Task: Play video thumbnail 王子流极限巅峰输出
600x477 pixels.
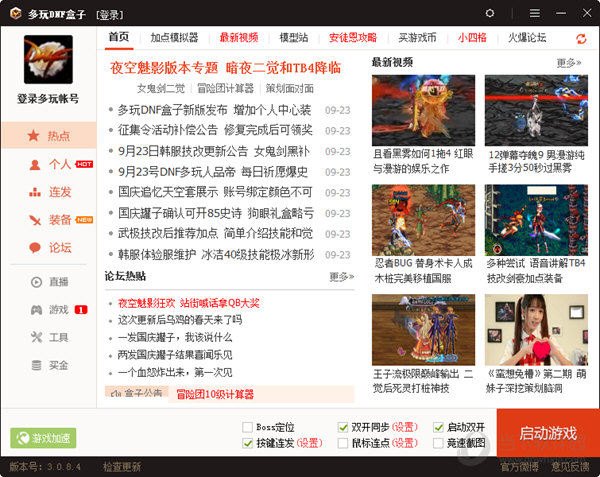Action: 423,330
